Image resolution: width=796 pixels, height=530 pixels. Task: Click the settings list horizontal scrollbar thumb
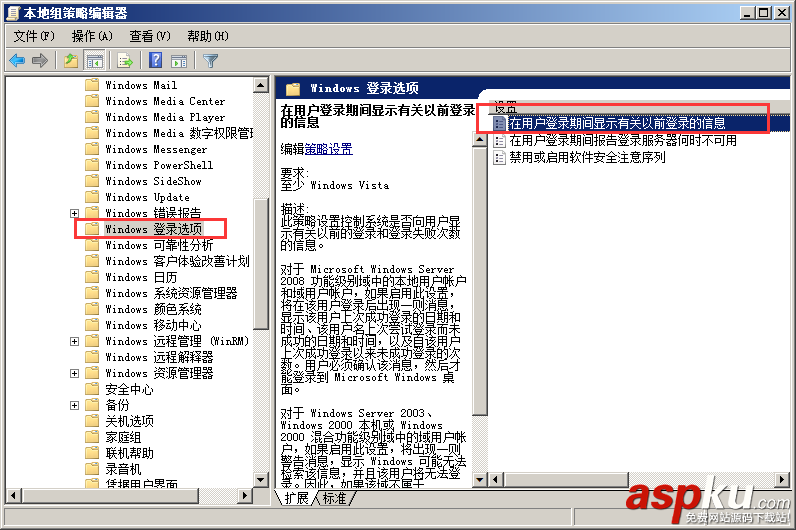tap(566, 479)
